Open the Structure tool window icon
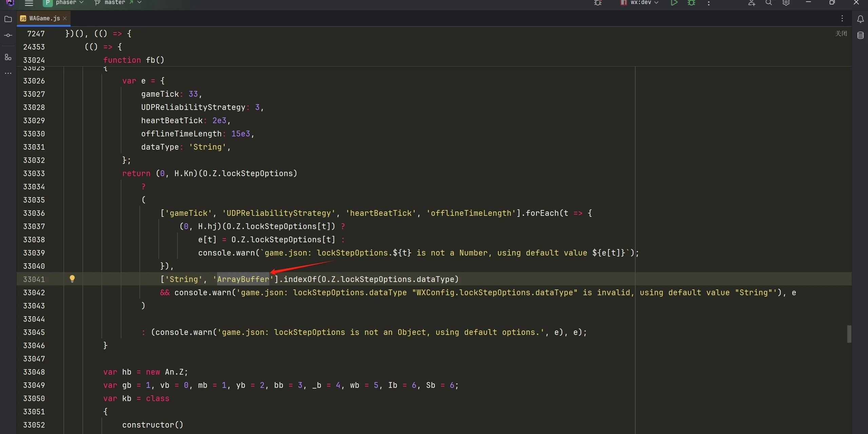Screen dimensions: 868x434 coord(8,57)
